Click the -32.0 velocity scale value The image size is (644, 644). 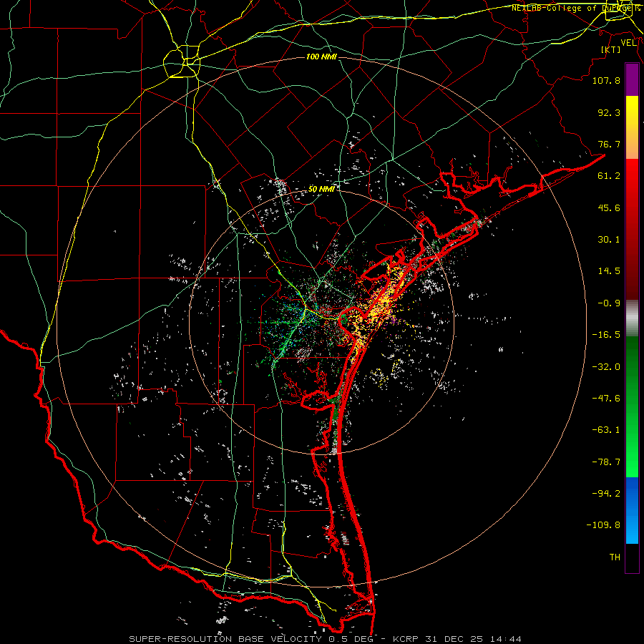click(x=606, y=367)
